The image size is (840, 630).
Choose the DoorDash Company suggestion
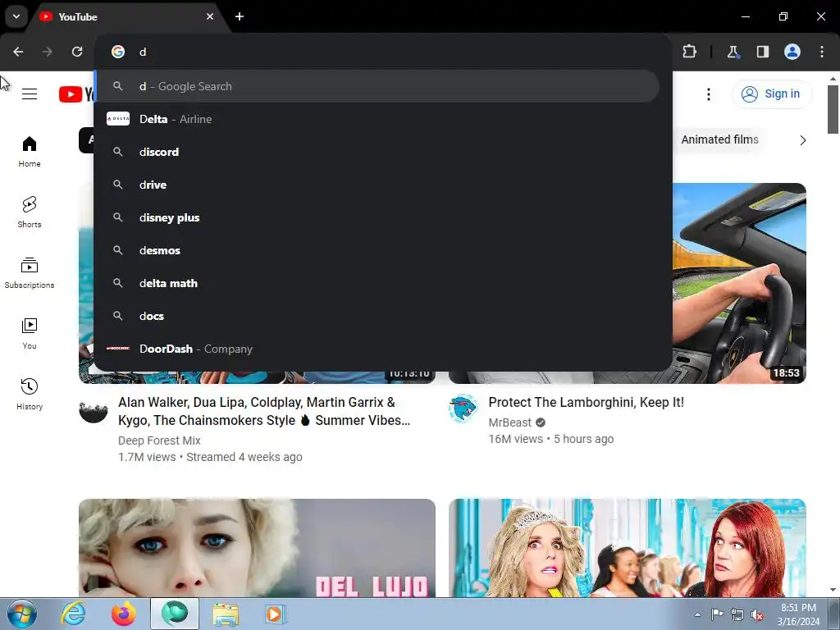click(377, 349)
